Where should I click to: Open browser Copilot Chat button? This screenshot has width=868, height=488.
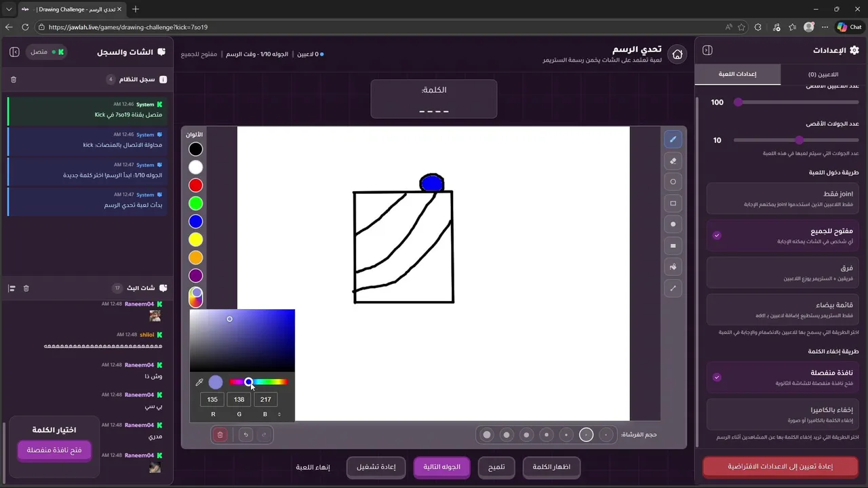coord(849,27)
